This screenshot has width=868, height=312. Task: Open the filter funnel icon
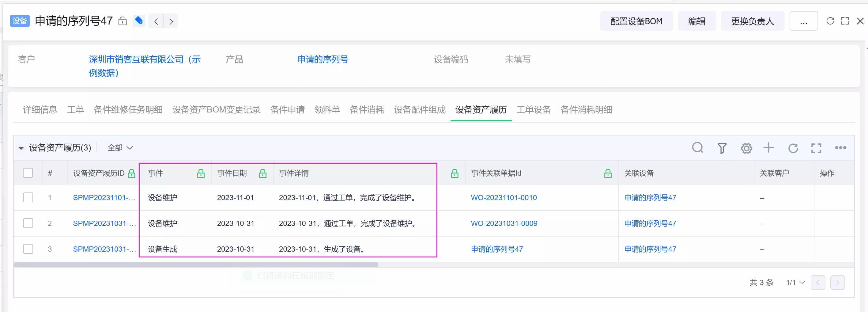point(722,148)
